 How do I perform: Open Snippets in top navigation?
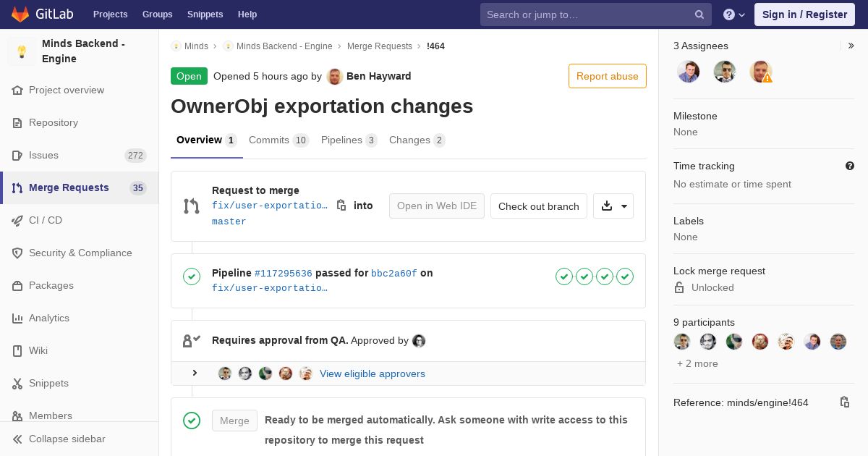pyautogui.click(x=205, y=14)
